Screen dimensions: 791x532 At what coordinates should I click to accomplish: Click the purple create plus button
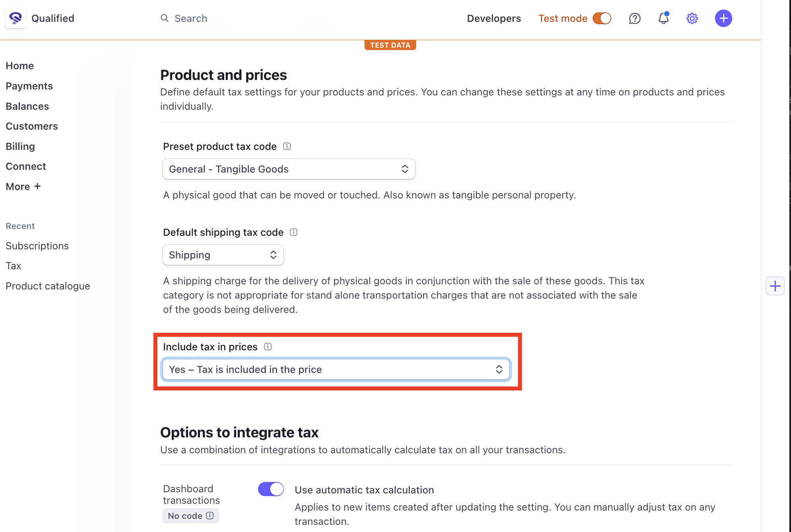723,18
